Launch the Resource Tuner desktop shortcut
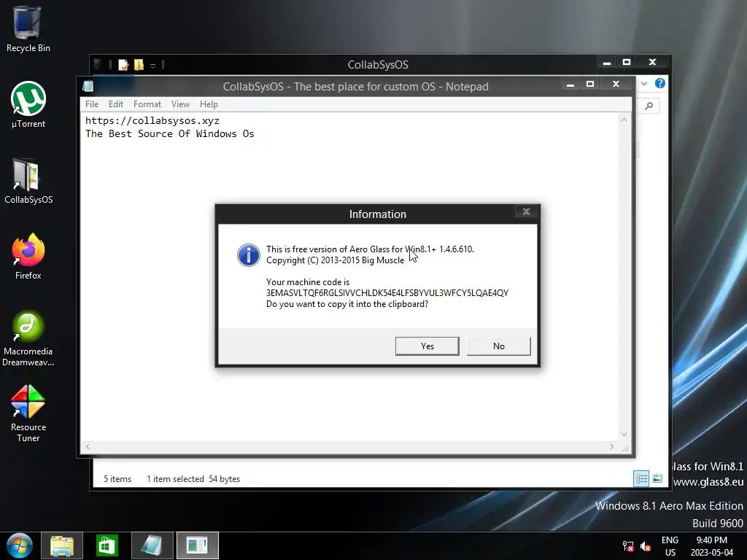This screenshot has width=747, height=560. 28,413
